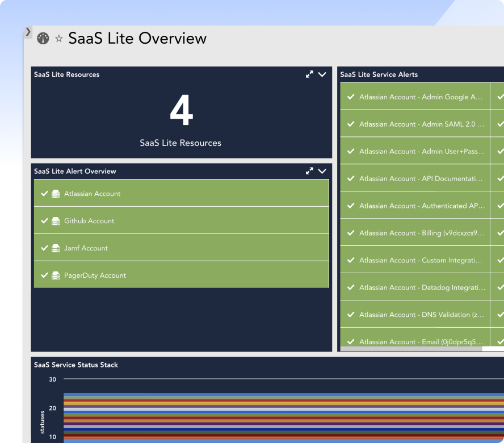Click checkmark of Admin SAML 2.0 alert

tap(351, 124)
